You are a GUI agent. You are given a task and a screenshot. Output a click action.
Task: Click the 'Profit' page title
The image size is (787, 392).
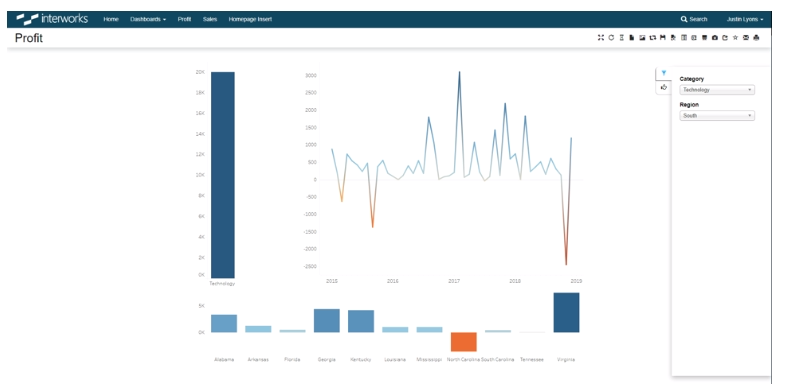pyautogui.click(x=29, y=38)
